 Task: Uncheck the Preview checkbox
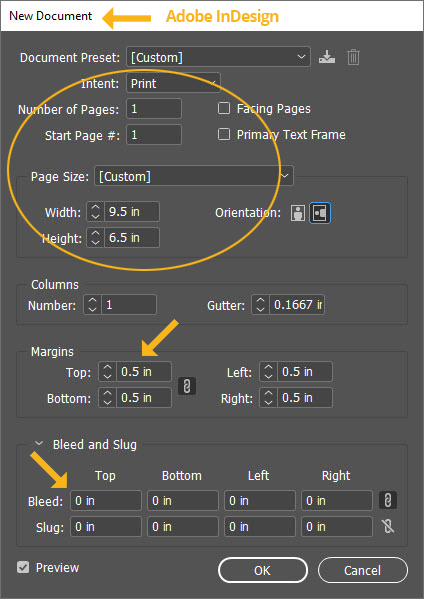(x=23, y=567)
